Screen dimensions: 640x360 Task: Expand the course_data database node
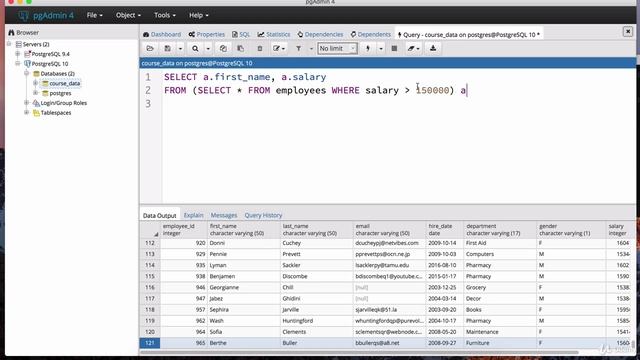click(x=36, y=83)
